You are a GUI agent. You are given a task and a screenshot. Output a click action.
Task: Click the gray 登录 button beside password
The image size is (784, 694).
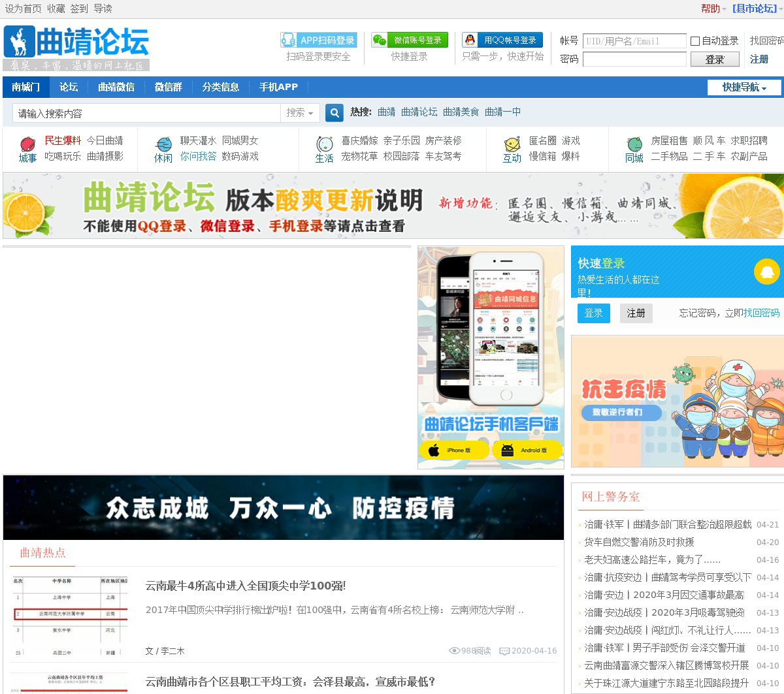[714, 59]
